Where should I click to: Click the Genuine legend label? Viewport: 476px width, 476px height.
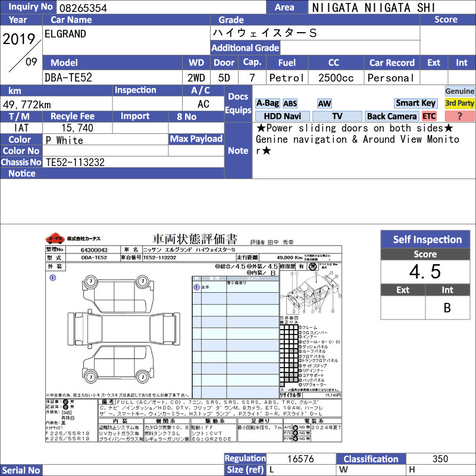460,91
